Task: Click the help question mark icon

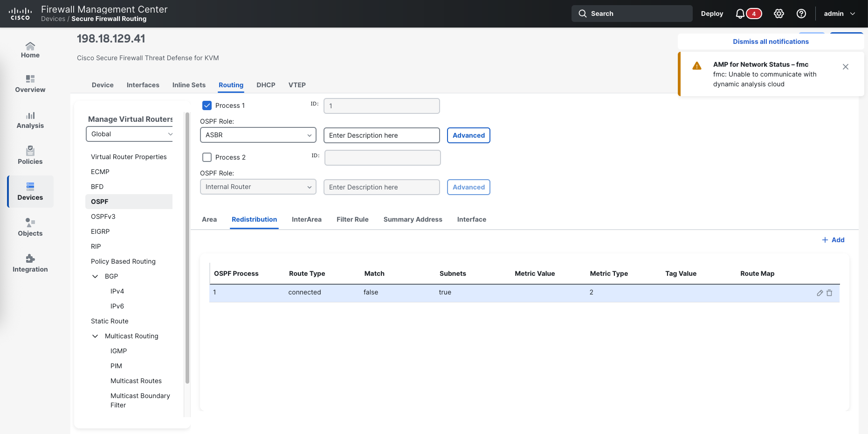Action: (801, 14)
